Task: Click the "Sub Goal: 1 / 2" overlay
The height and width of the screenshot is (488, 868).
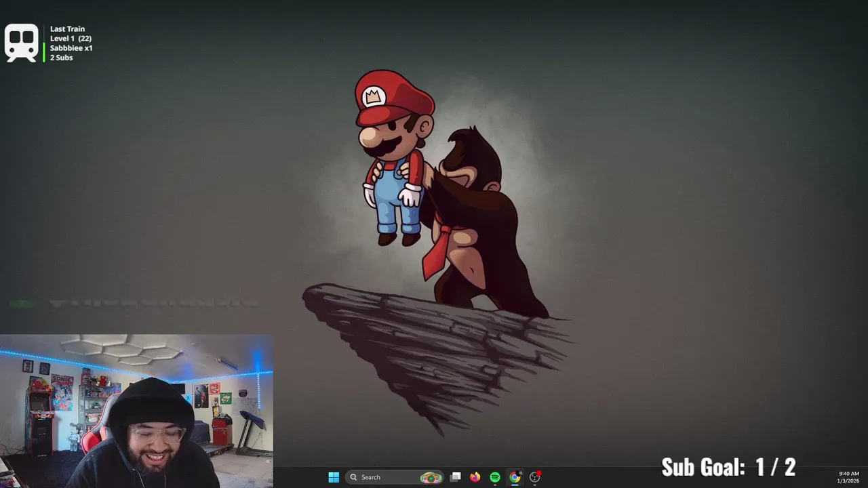Action: [728, 467]
